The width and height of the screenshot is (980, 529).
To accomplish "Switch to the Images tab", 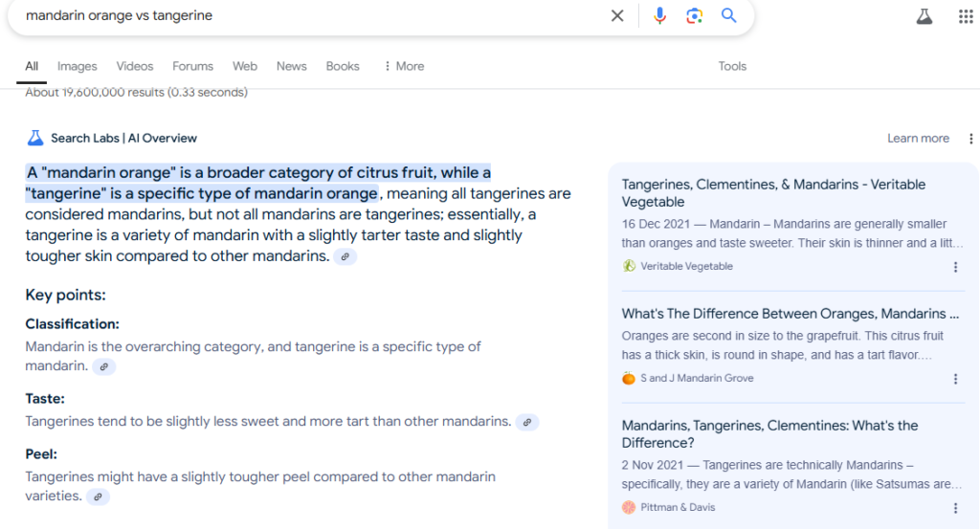I will point(78,66).
